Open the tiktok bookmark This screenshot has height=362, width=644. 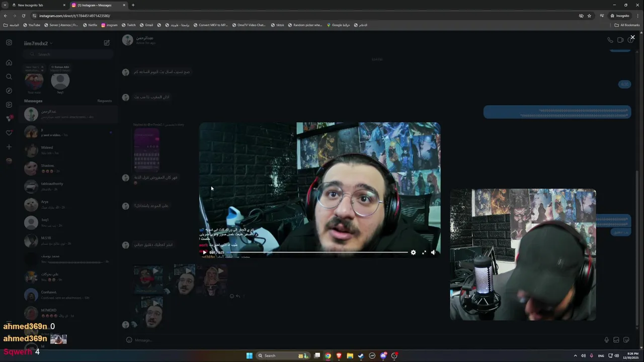(278, 25)
